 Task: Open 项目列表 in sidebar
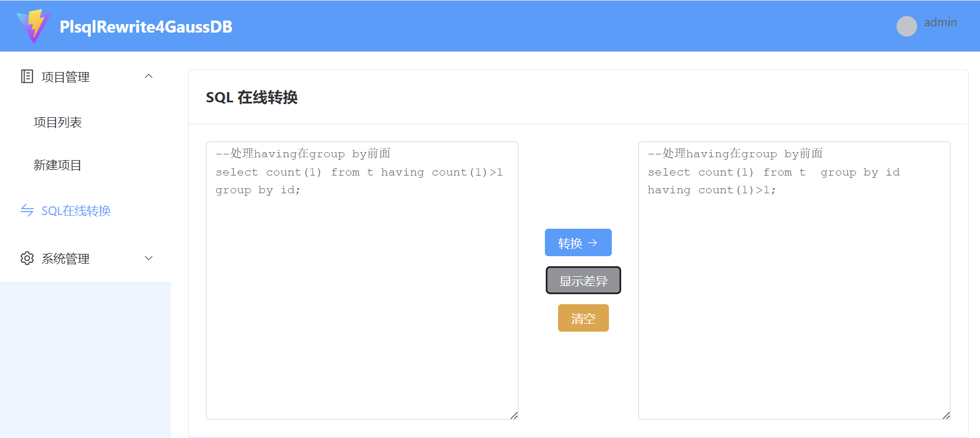[x=58, y=122]
